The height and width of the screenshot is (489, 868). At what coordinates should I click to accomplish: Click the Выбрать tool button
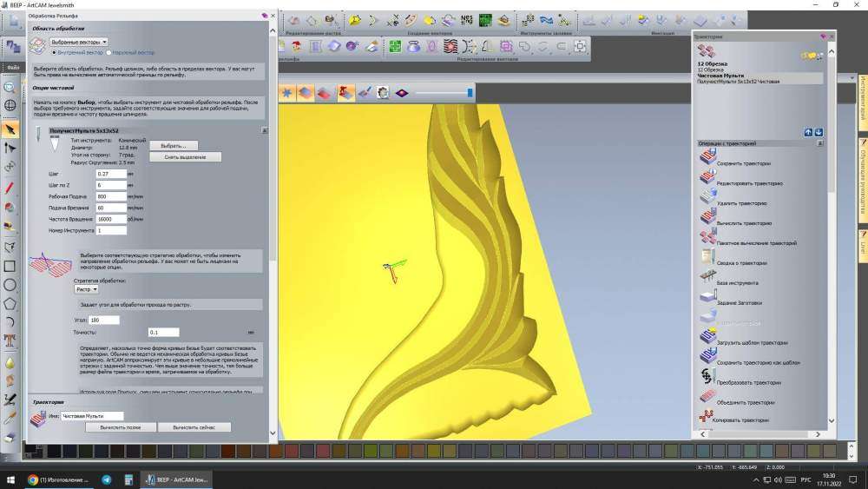point(174,145)
